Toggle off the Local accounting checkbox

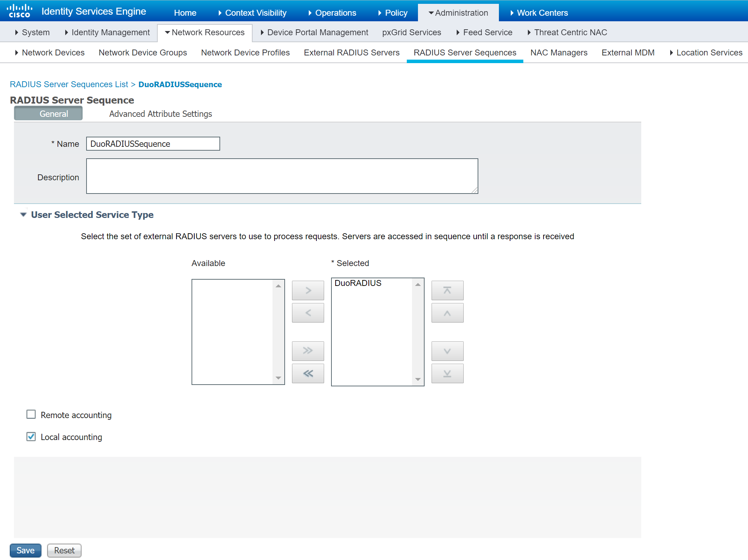32,437
